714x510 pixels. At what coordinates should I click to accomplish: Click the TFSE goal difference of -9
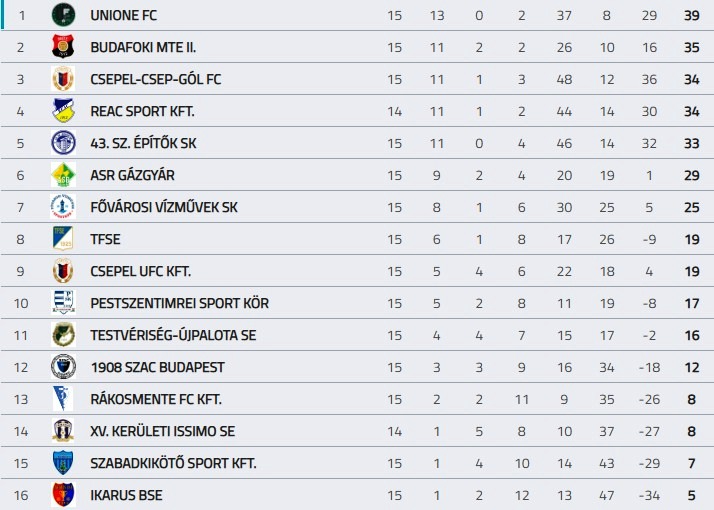click(x=649, y=239)
